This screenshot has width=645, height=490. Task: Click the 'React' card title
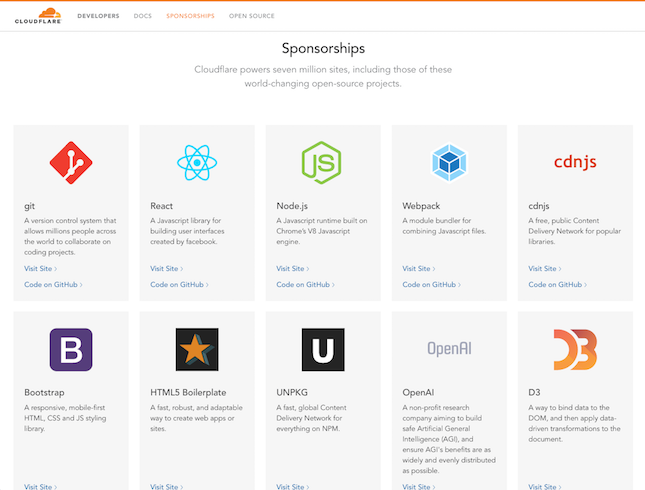tap(161, 206)
